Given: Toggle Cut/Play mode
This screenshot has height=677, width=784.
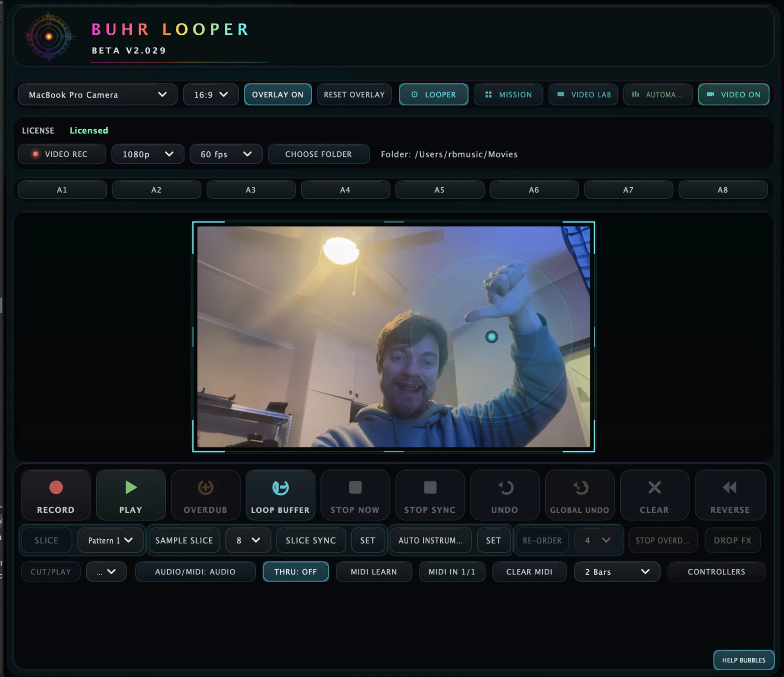Looking at the screenshot, I should (x=51, y=572).
